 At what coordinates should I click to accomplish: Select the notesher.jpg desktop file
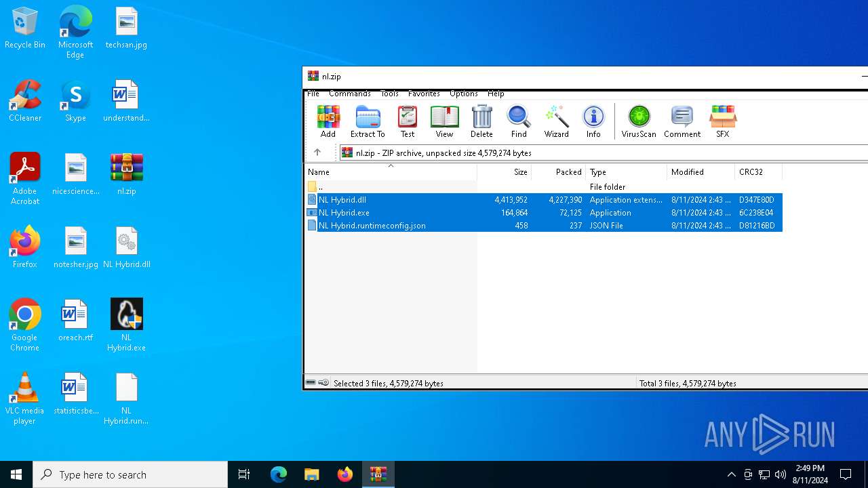(x=76, y=247)
